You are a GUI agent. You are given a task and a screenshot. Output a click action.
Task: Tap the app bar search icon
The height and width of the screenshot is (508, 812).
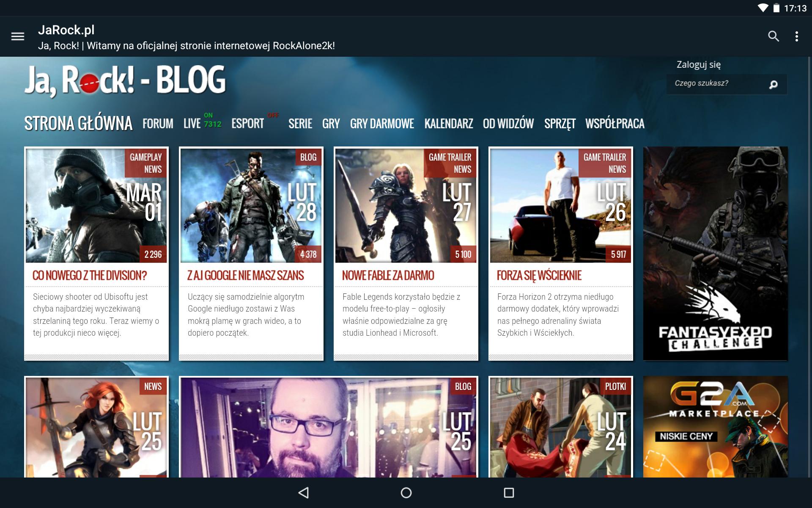click(x=774, y=36)
